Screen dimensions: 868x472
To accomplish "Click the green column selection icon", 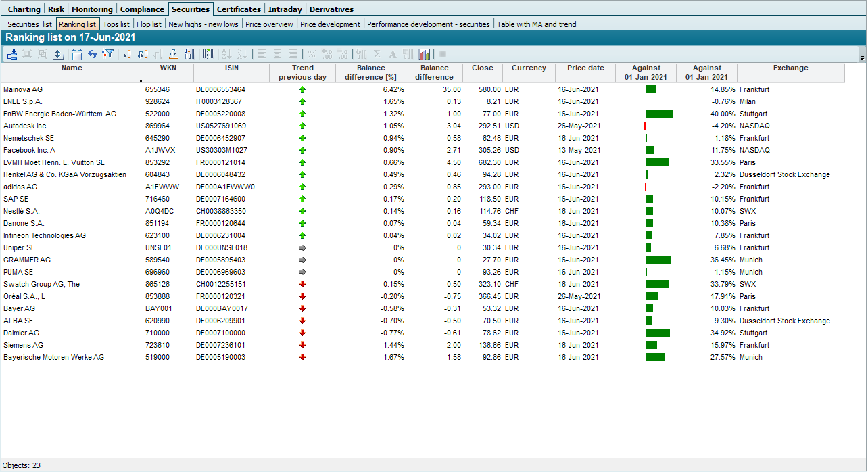I will [x=208, y=54].
